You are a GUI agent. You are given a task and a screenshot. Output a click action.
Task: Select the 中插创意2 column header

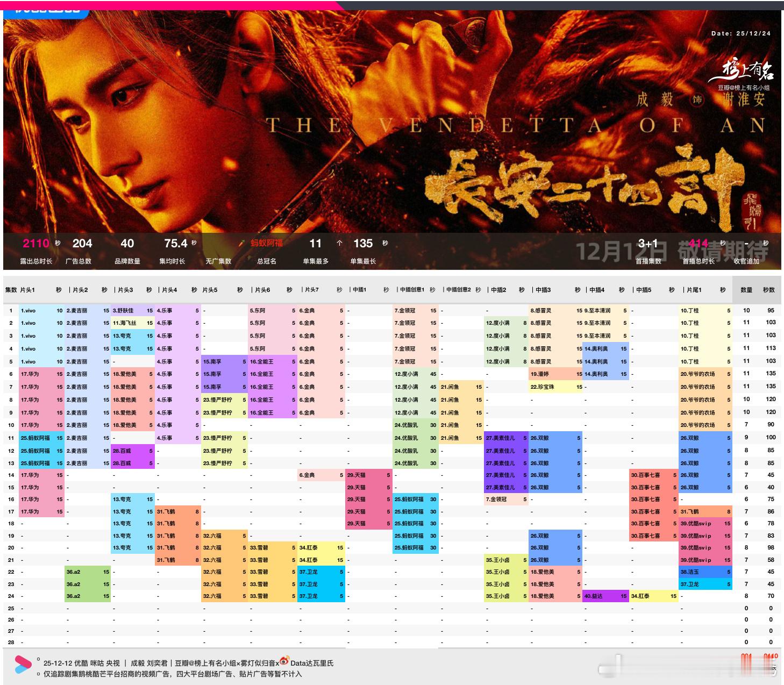click(x=459, y=290)
